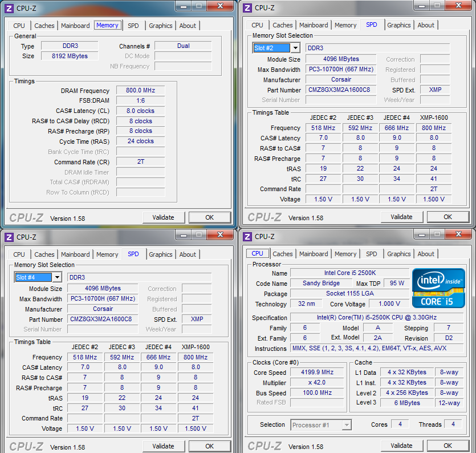Open SPD tab in the processor window
Screen dimensions: 476x453
[371, 254]
